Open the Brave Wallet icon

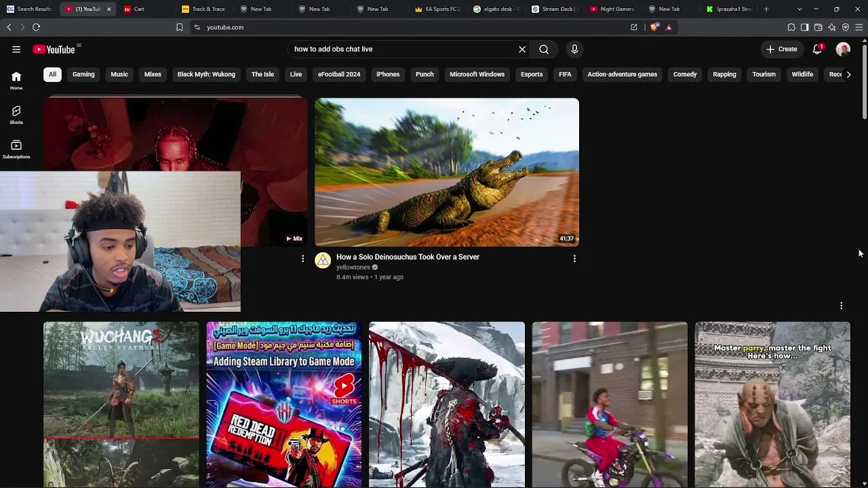818,27
